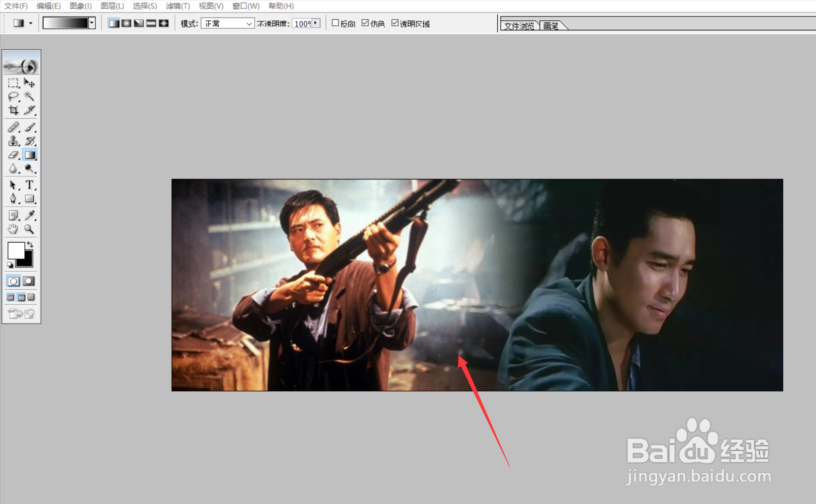Open the 窗口(W) menu

point(246,6)
